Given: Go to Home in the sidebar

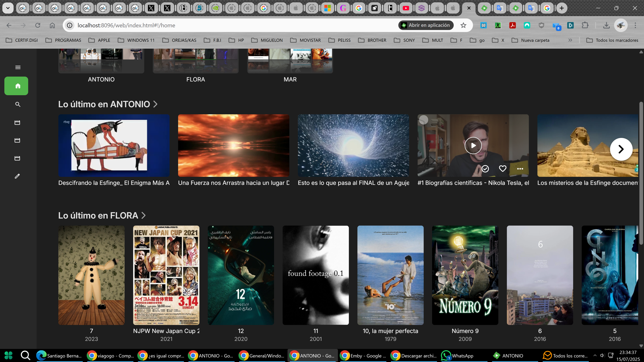Looking at the screenshot, I should pos(16,86).
